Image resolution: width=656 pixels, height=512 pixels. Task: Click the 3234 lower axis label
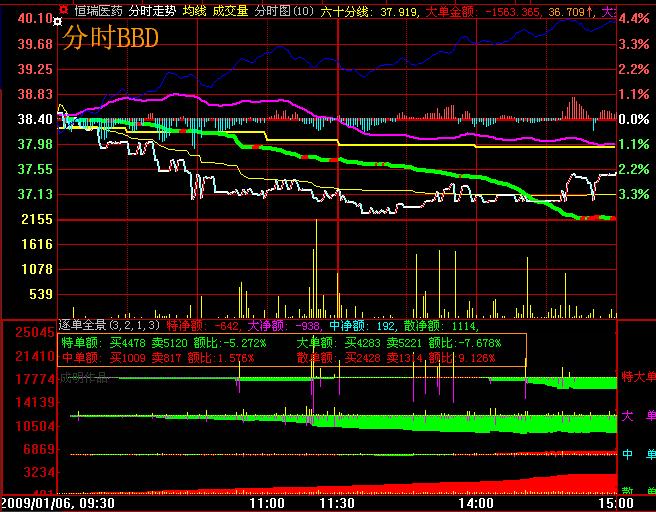click(39, 472)
